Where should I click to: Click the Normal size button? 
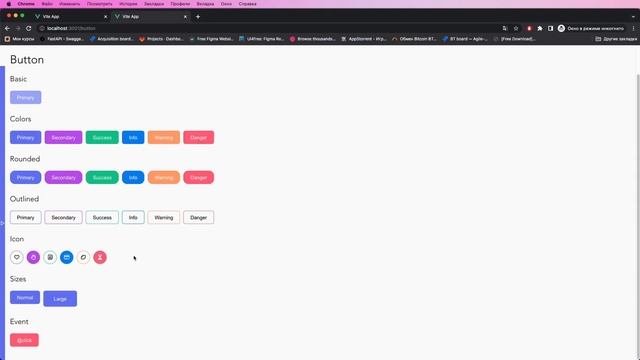[25, 298]
